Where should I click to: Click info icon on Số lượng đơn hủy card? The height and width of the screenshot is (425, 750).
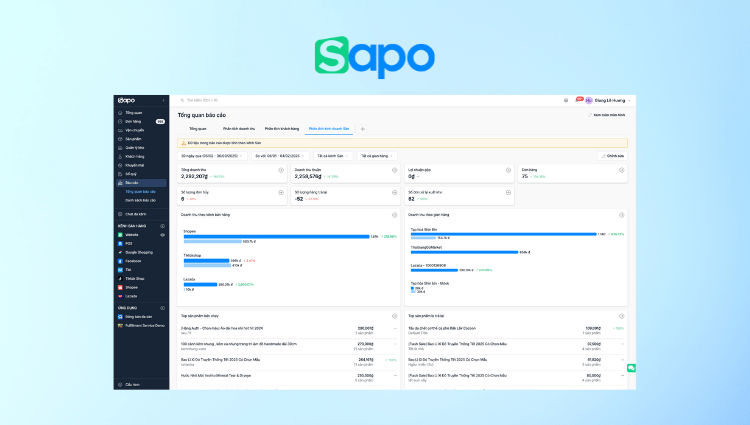click(281, 193)
